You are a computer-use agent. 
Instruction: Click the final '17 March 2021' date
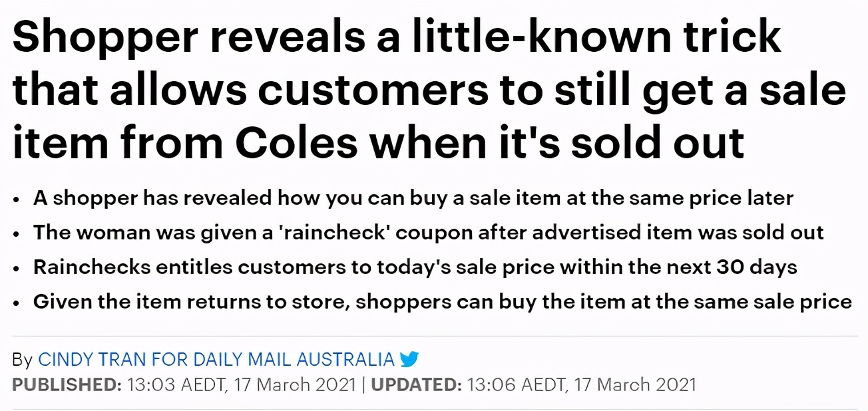click(x=632, y=384)
